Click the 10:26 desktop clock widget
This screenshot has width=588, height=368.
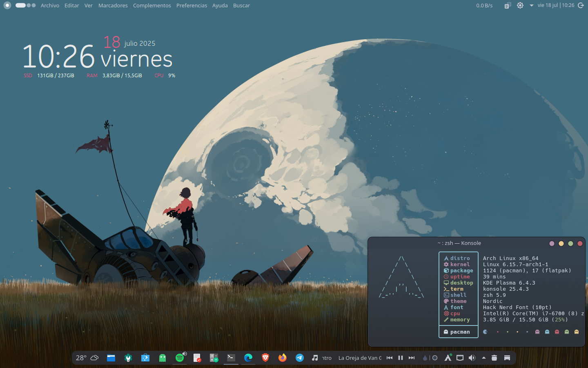point(58,56)
